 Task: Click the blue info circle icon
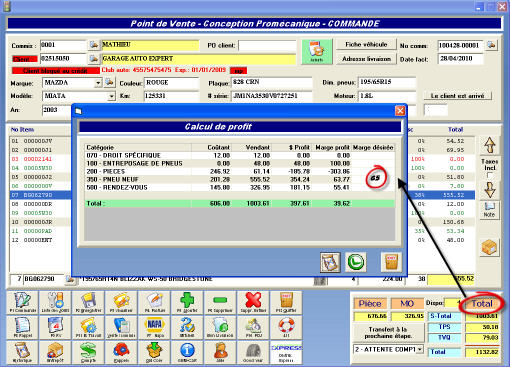pos(187,352)
